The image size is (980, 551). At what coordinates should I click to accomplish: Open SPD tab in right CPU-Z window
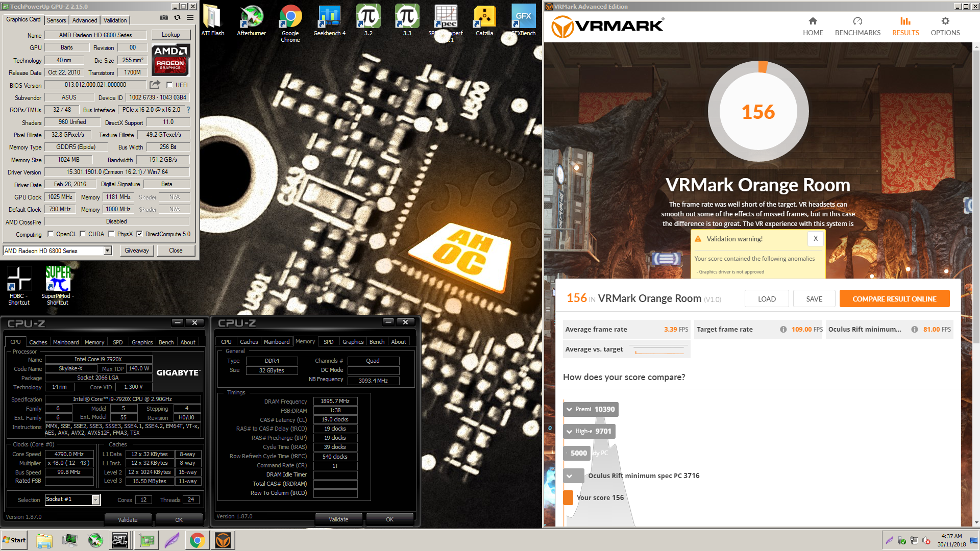click(329, 342)
